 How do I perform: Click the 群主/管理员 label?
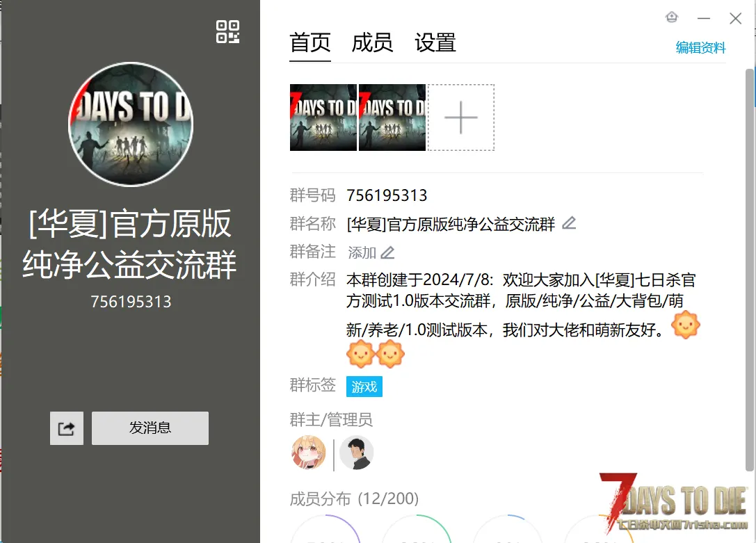(331, 420)
